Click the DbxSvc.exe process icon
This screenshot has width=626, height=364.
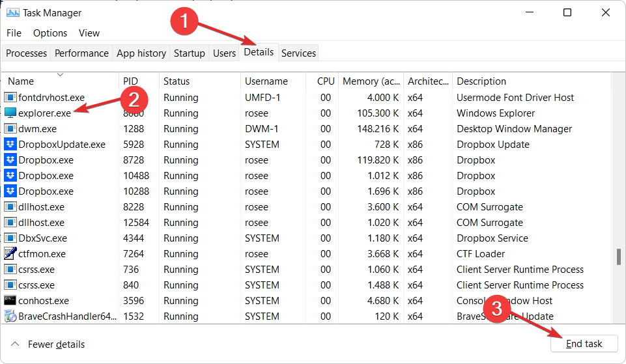(10, 238)
